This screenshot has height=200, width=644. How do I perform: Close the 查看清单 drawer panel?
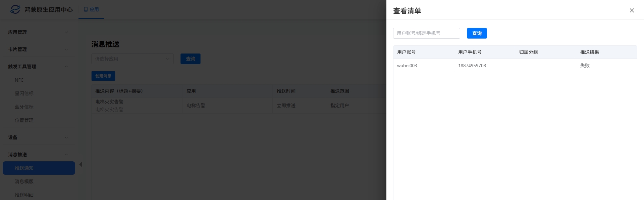pyautogui.click(x=632, y=10)
